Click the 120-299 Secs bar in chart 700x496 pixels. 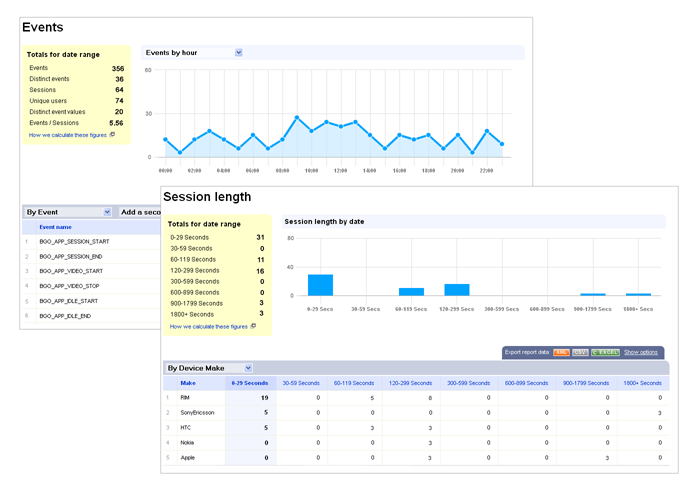click(457, 289)
